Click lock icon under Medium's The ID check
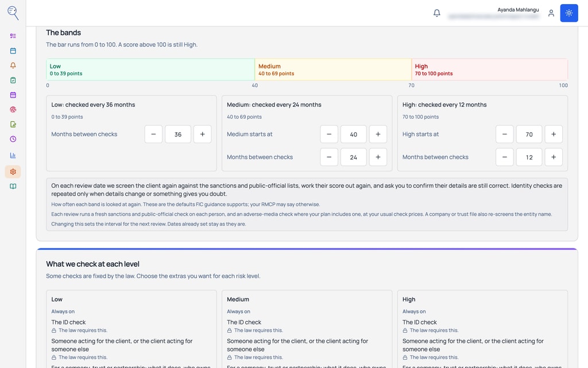 [x=230, y=331]
